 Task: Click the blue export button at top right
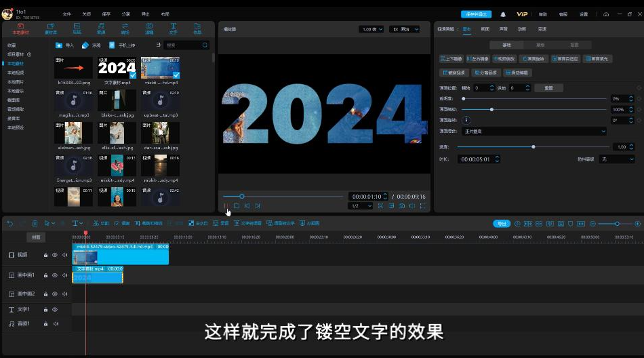point(476,14)
